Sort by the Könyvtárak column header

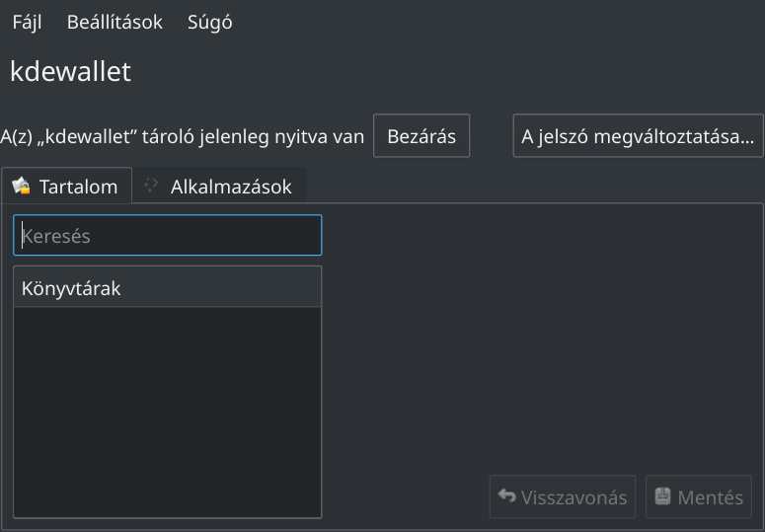point(168,287)
